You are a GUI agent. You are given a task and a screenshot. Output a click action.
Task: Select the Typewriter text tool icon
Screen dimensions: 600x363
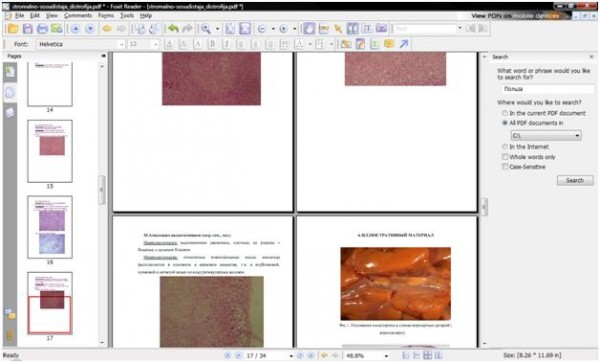[x=367, y=29]
